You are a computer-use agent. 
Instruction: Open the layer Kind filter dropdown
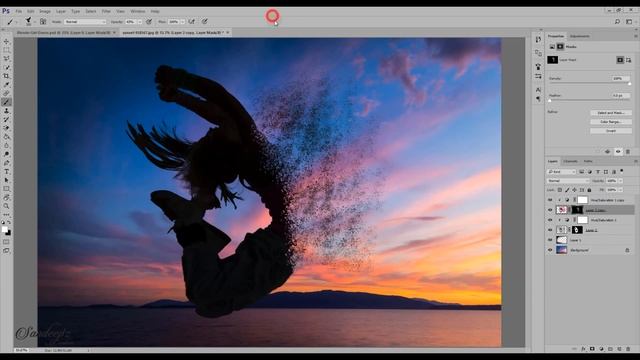pyautogui.click(x=562, y=172)
